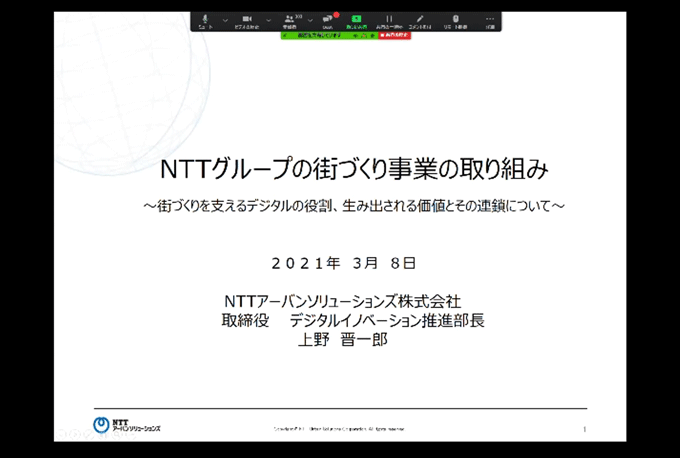This screenshot has width=680, height=458.
Task: Open video options arrow beside the camera
Action: [268, 20]
